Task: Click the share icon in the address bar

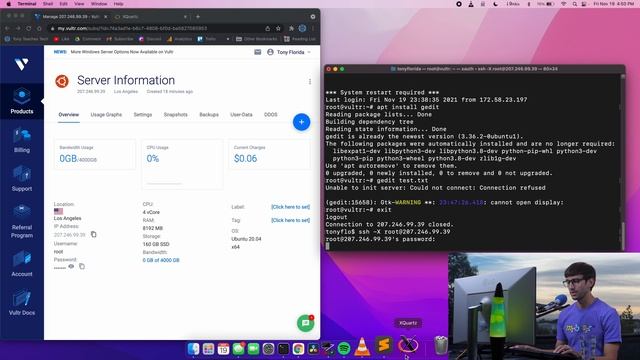Action: [x=267, y=29]
